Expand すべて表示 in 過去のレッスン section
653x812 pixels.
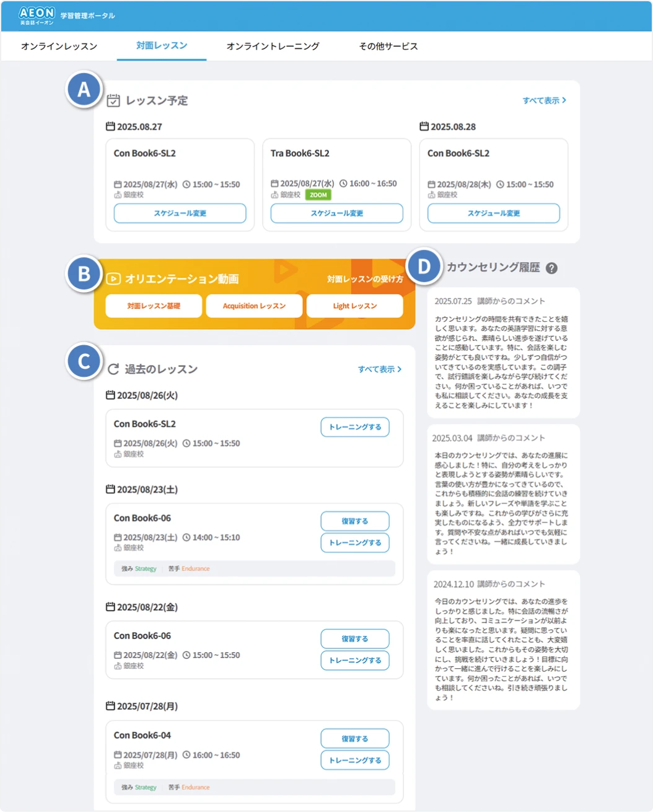[379, 369]
